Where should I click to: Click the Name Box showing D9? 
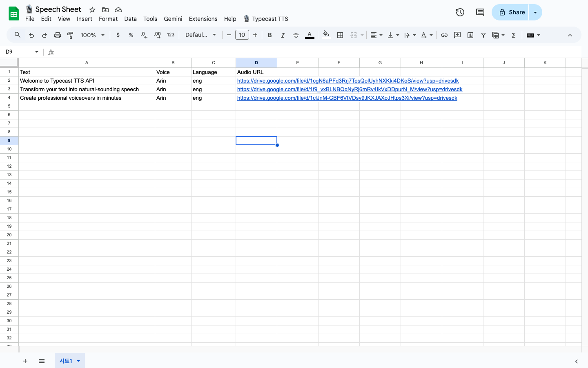(18, 52)
